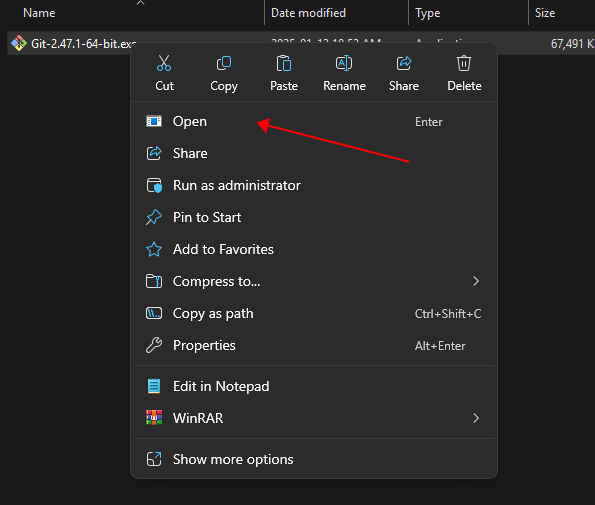Click the wrench icon beside Properties
The width and height of the screenshot is (595, 505).
pos(154,345)
